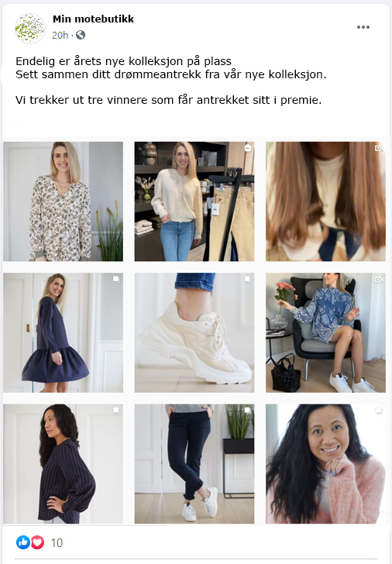The image size is (392, 564).
Task: Click the Min motebutikk profile picture
Action: click(30, 29)
